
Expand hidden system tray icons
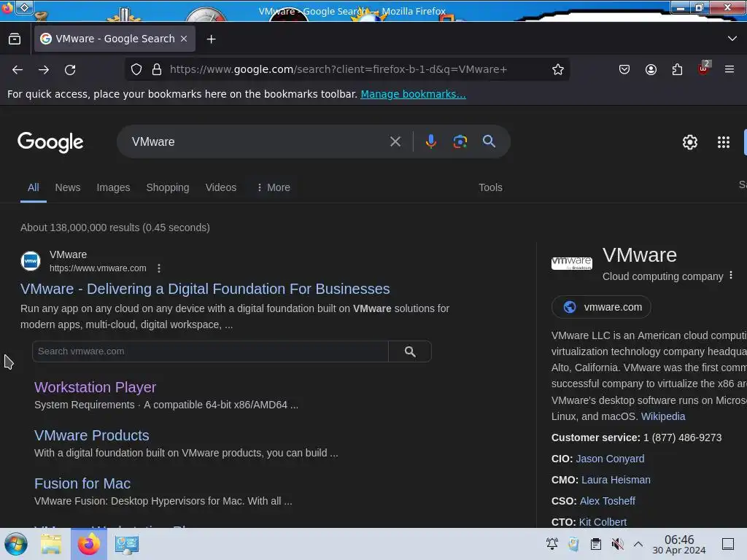click(x=638, y=544)
